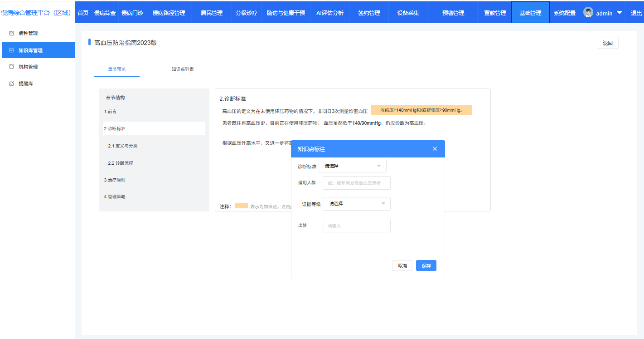Click the 病种管理 sidebar icon
644x339 pixels.
[12, 34]
